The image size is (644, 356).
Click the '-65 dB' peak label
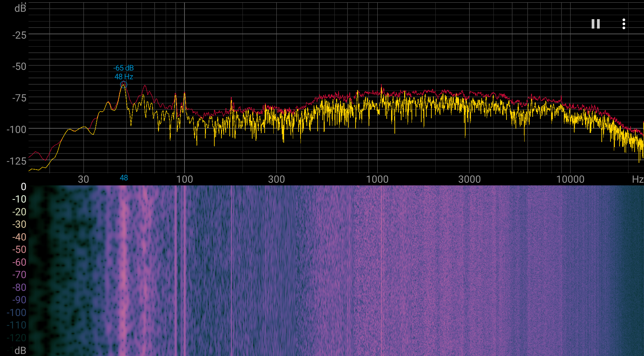[x=123, y=68]
